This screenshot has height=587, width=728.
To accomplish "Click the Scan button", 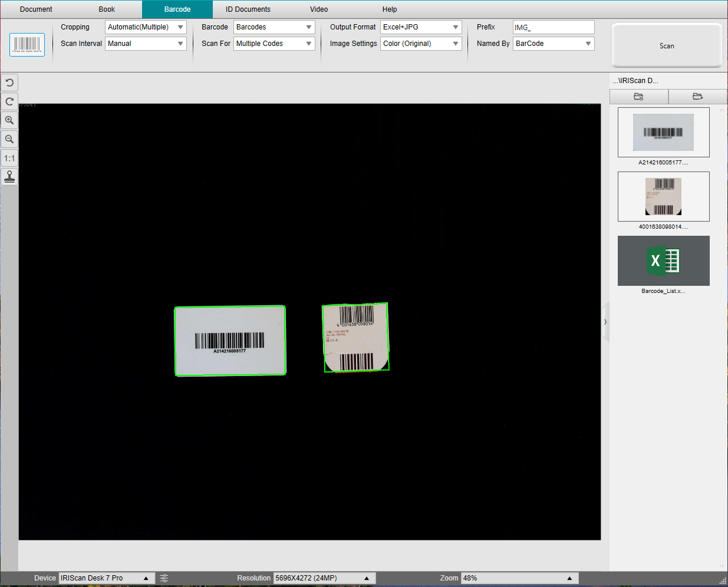I will 667,45.
